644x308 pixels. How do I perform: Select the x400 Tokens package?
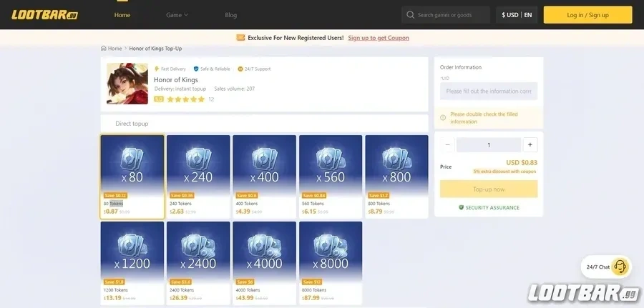tap(265, 177)
